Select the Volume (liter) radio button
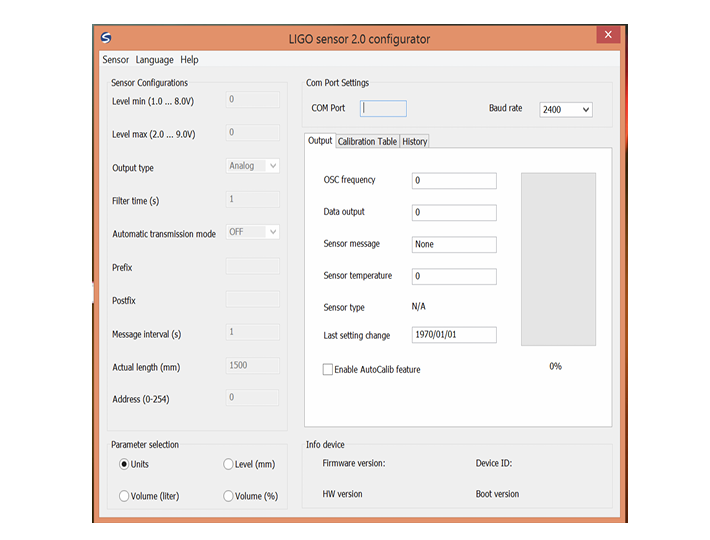The image size is (710, 540). point(124,496)
